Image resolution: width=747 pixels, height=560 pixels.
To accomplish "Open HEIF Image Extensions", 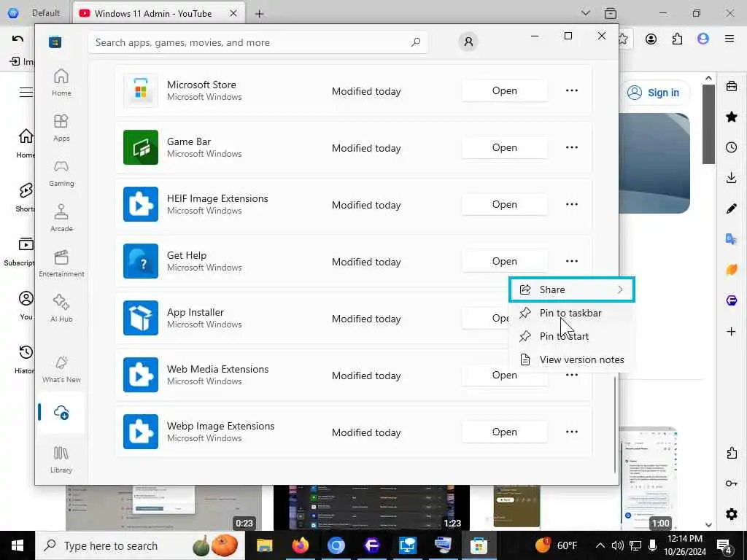I will coord(505,204).
